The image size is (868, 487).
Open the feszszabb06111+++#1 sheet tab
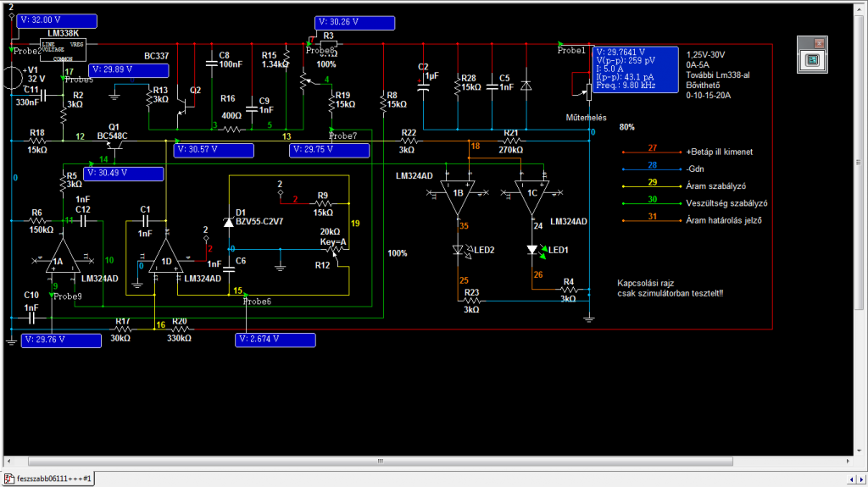[x=51, y=479]
